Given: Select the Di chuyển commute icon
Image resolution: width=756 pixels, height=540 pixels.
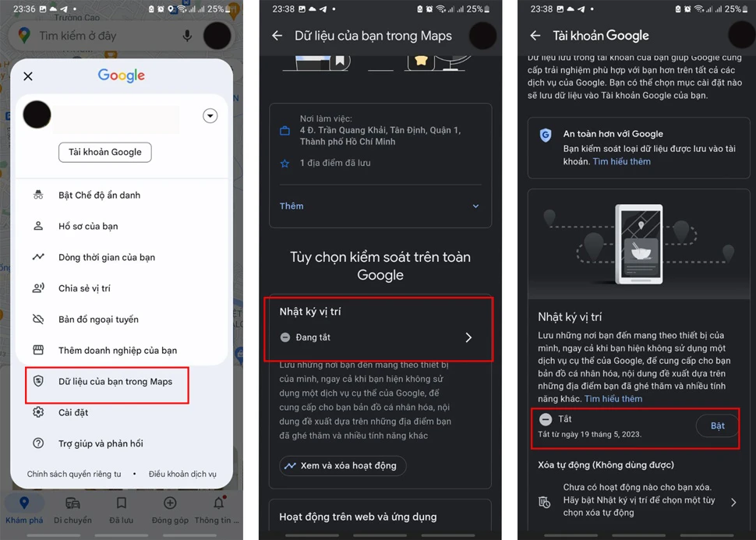Looking at the screenshot, I should tap(73, 503).
